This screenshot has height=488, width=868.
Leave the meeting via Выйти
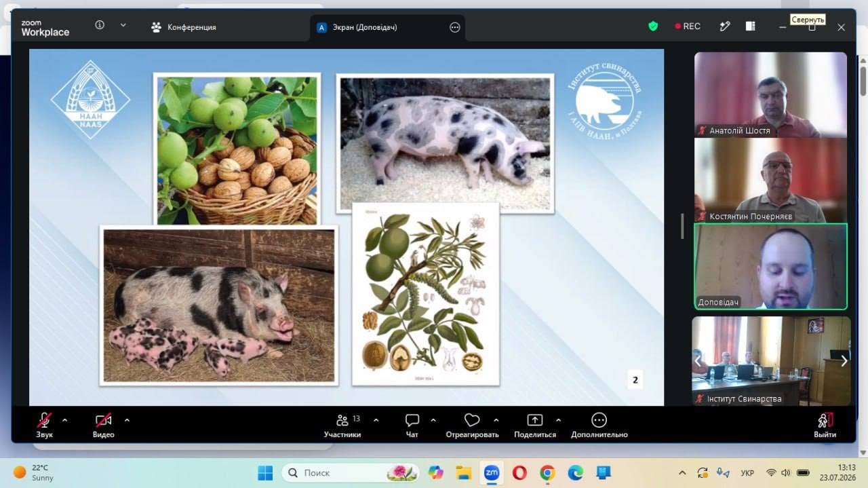point(825,425)
